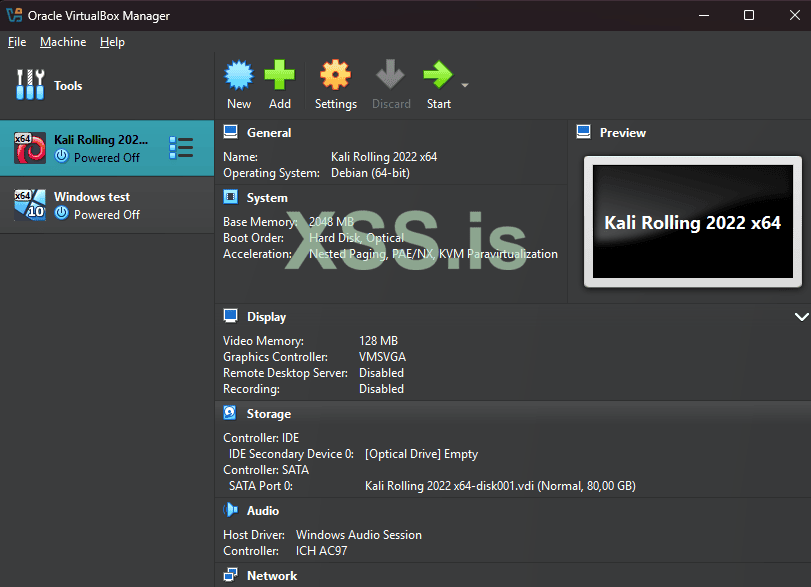
Task: Click the Name value Kali Rolling 2022 x64
Action: pos(384,157)
